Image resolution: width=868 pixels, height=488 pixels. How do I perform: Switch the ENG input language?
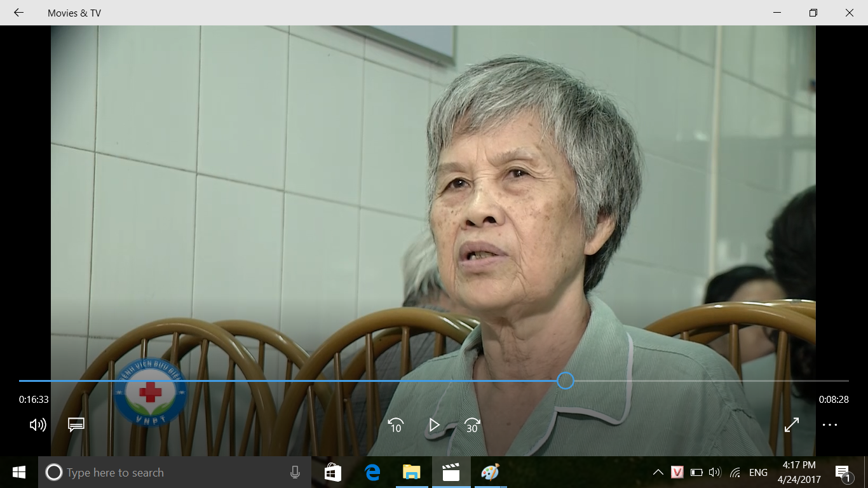758,472
